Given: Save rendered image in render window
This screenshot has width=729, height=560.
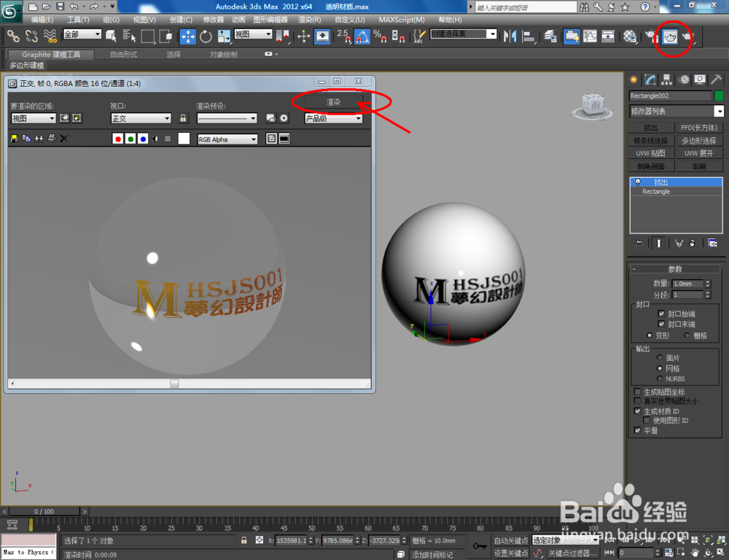Looking at the screenshot, I should tap(14, 139).
